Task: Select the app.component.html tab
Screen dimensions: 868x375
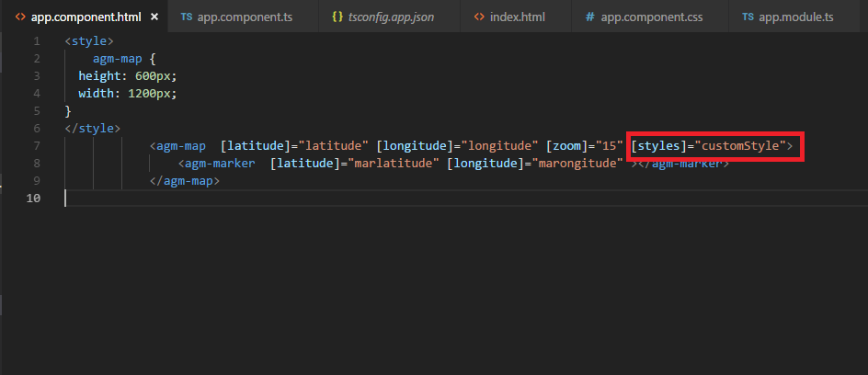Action: tap(83, 17)
